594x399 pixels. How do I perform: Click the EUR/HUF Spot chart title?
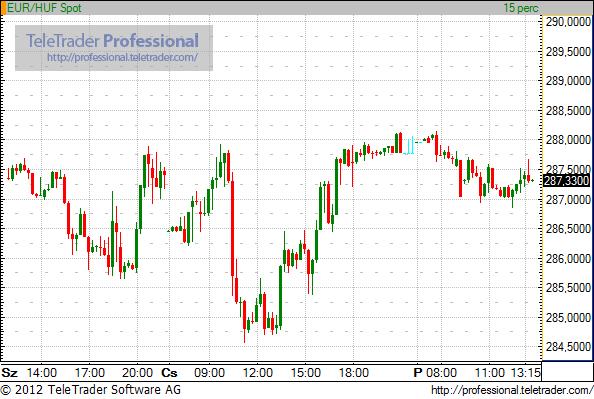(44, 8)
